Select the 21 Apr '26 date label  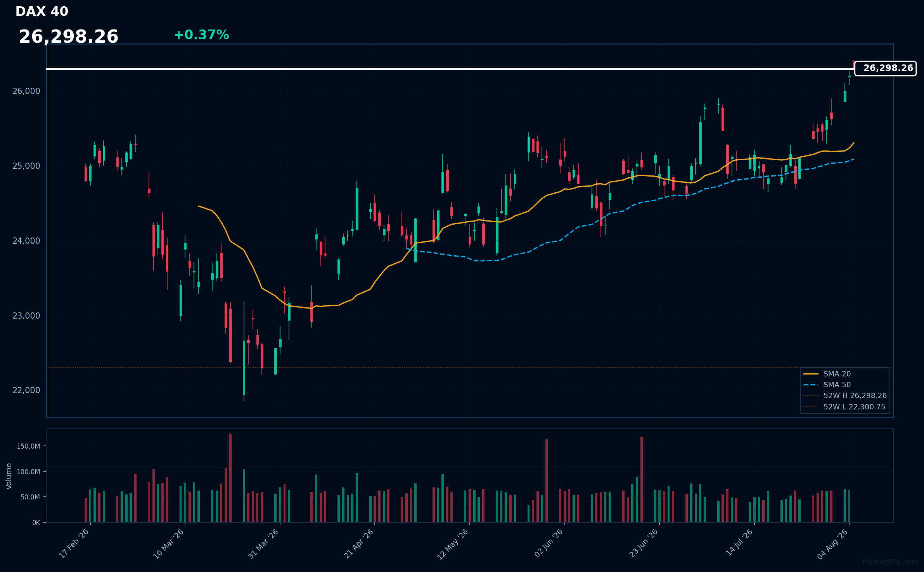(x=358, y=544)
